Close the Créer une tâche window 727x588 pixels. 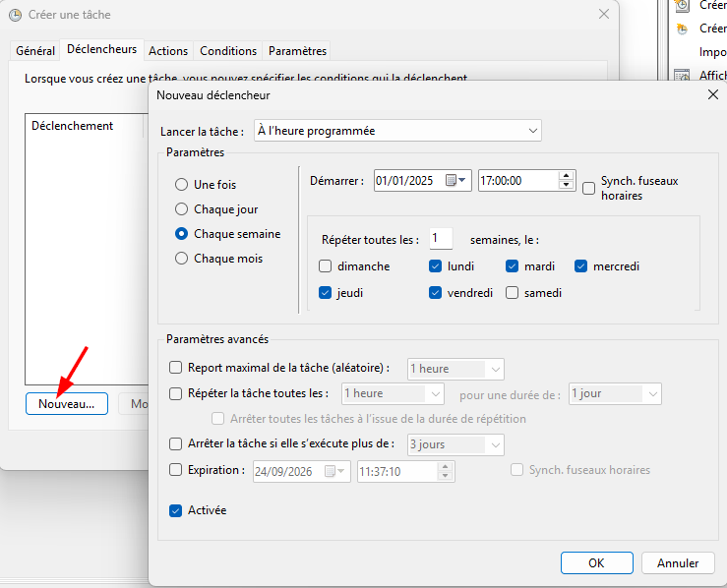603,15
